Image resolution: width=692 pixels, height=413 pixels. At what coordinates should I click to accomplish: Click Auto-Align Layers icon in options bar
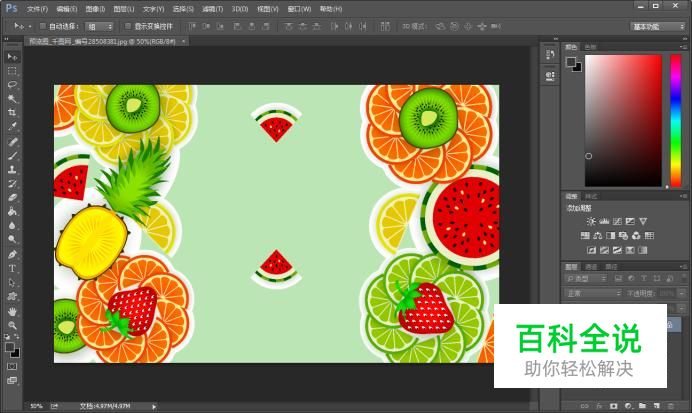point(385,26)
